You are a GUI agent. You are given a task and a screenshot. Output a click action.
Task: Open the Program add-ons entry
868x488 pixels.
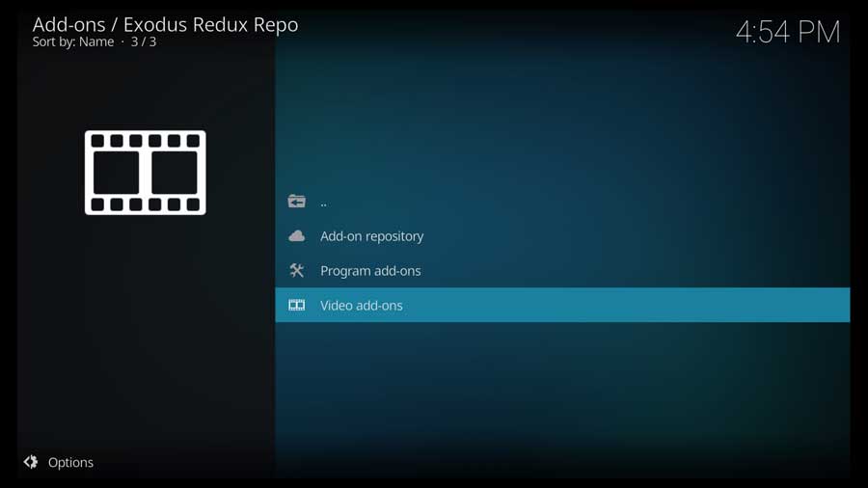click(x=562, y=271)
